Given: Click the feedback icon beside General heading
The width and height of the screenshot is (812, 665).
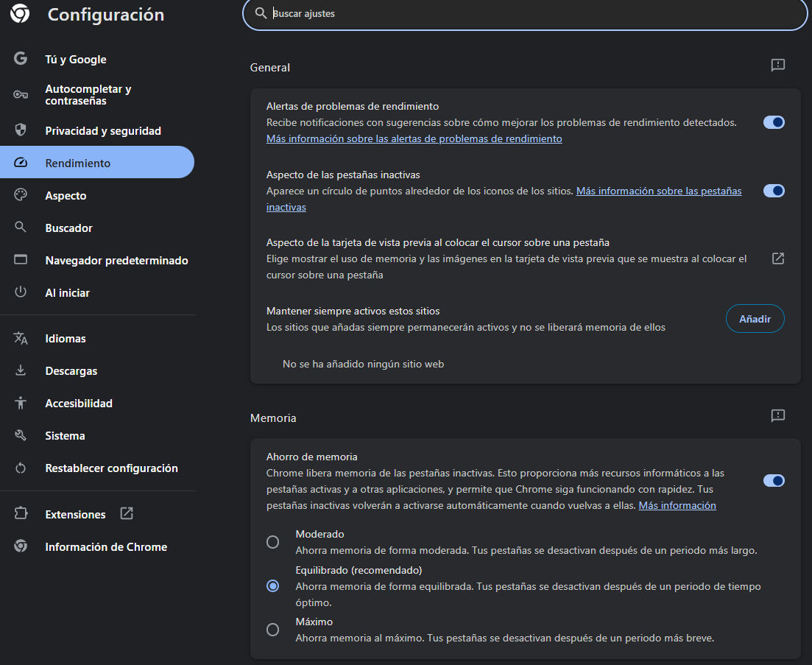Looking at the screenshot, I should pyautogui.click(x=777, y=66).
